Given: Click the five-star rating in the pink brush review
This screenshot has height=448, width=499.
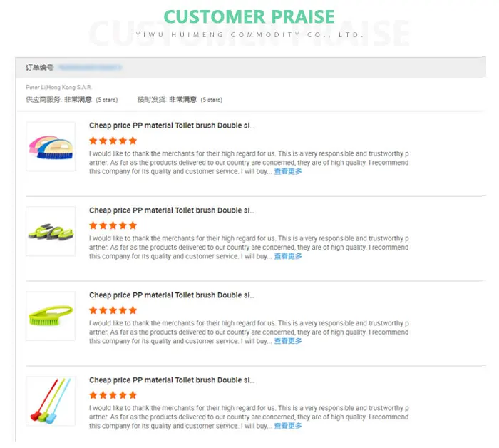Looking at the screenshot, I should pyautogui.click(x=113, y=141).
